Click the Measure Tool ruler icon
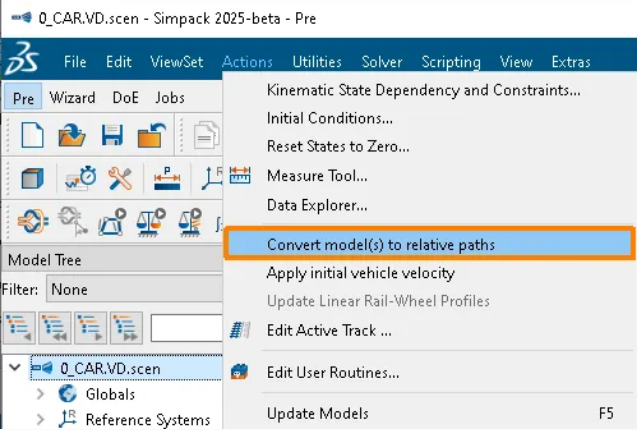 (x=240, y=176)
